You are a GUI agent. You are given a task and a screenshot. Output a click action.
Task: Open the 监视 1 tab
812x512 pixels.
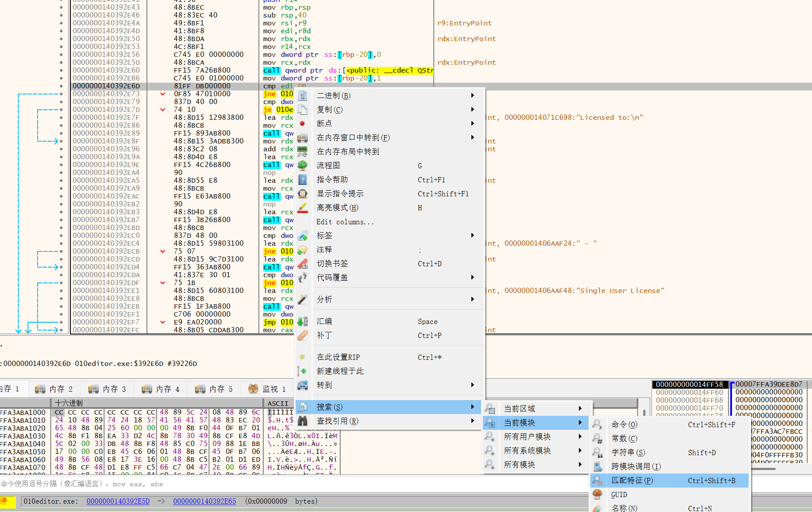[267, 389]
